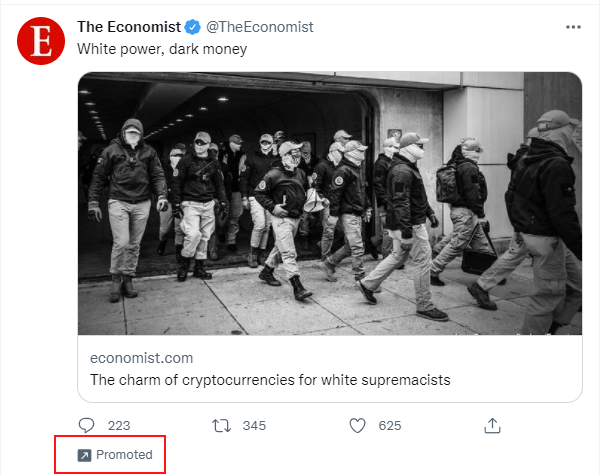Open the black-and-white marchers photo
Viewport: 603px width, 475px height.
330,203
